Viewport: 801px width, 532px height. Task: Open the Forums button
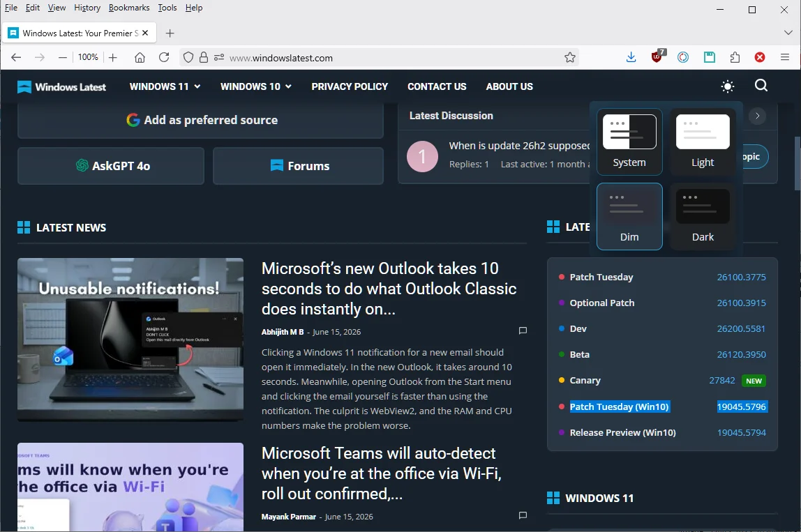pyautogui.click(x=299, y=166)
